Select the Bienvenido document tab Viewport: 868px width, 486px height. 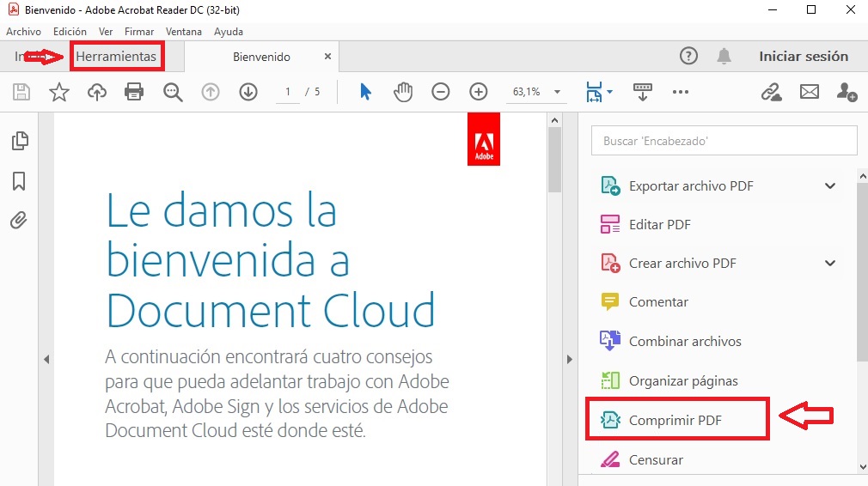point(261,57)
